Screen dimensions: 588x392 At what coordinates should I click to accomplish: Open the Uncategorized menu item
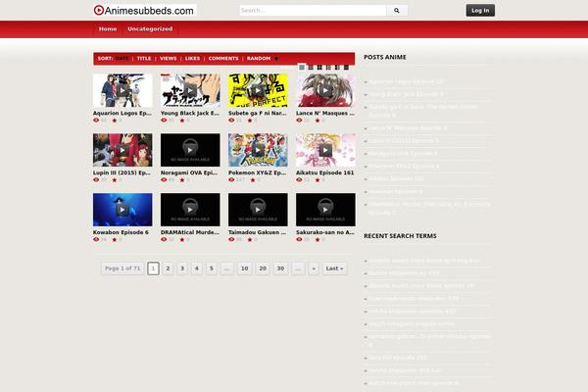coord(150,28)
